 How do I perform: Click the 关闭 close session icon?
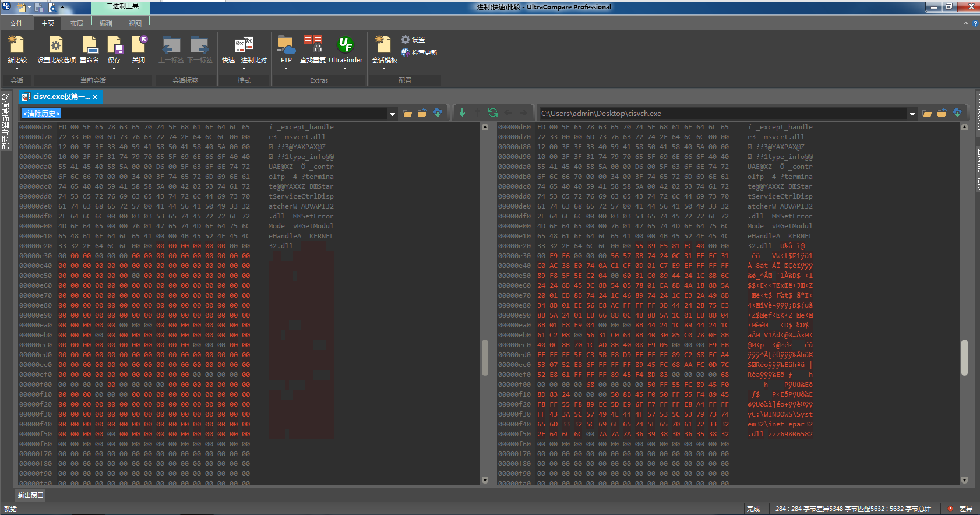pyautogui.click(x=139, y=45)
